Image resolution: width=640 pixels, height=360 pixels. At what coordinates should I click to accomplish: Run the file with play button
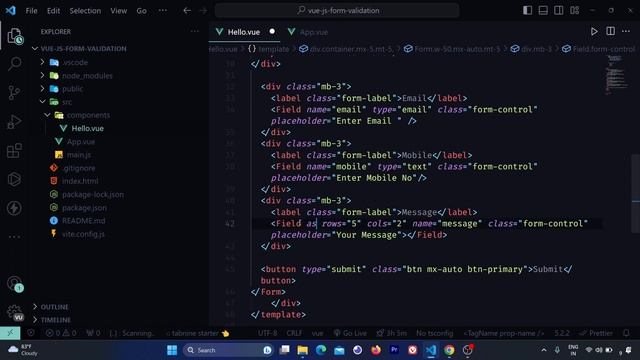[594, 31]
